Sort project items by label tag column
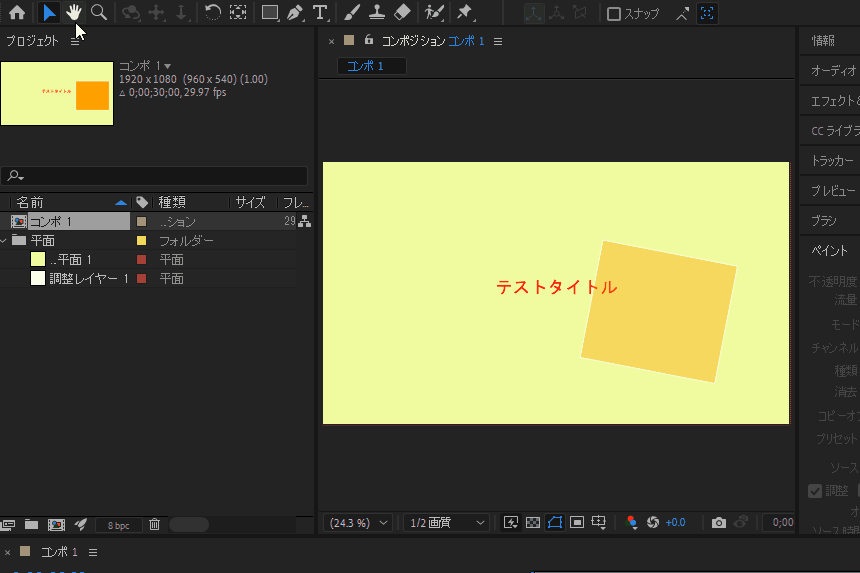This screenshot has width=860, height=573. 142,202
